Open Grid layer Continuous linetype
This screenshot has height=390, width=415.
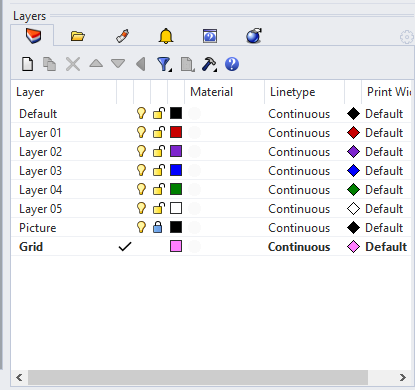click(299, 247)
